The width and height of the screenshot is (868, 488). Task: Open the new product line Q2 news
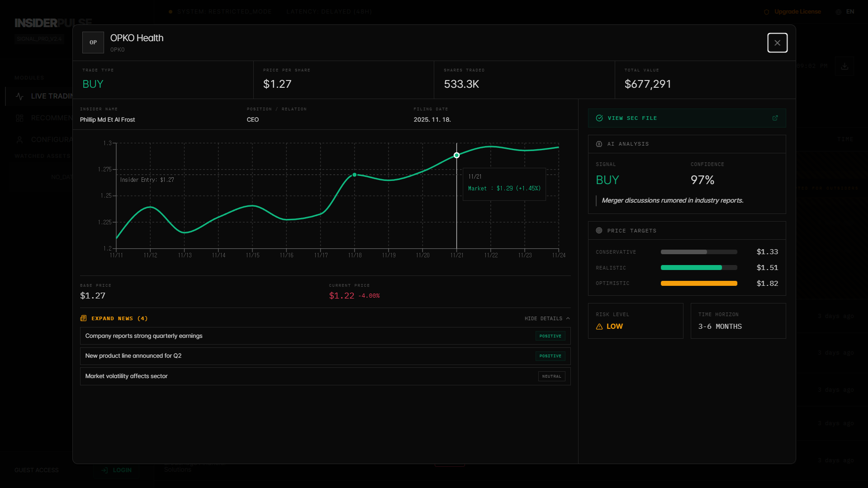click(325, 356)
